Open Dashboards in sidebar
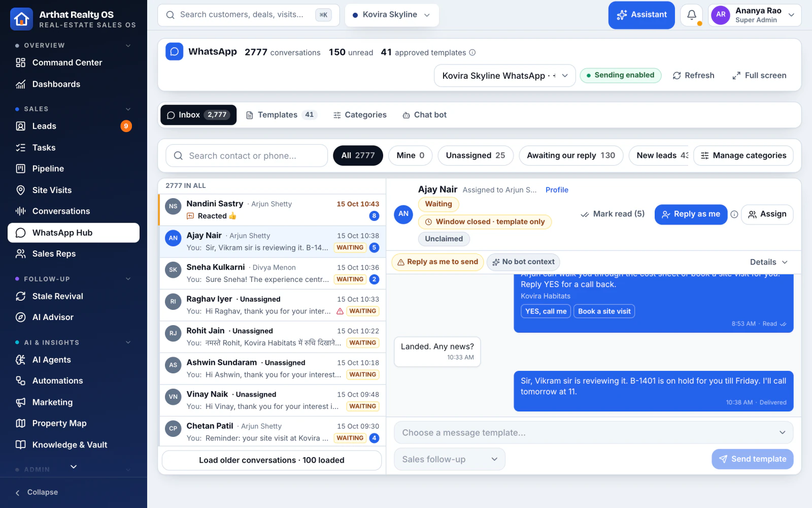Viewport: 812px width, 508px height. [x=74, y=84]
